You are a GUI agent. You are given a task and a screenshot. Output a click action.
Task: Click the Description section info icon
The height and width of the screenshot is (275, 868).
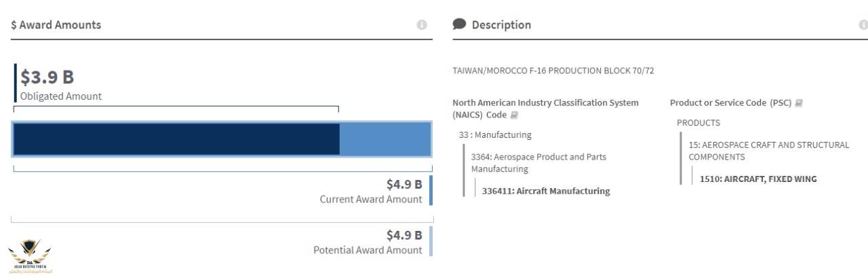[x=863, y=25]
